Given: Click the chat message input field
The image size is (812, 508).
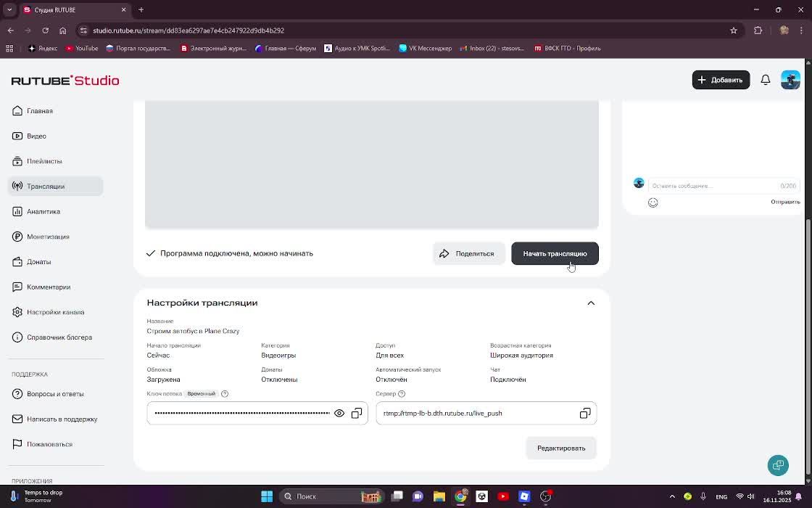Looking at the screenshot, I should [724, 186].
